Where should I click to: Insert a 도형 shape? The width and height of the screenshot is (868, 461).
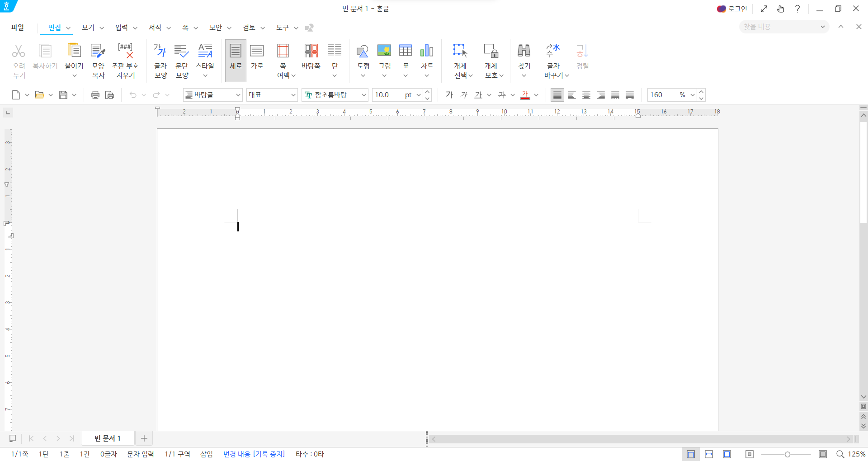(x=363, y=51)
